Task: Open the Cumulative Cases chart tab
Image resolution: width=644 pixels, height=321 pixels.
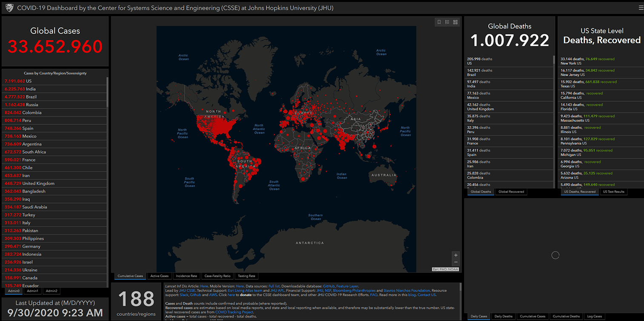Action: [532, 316]
